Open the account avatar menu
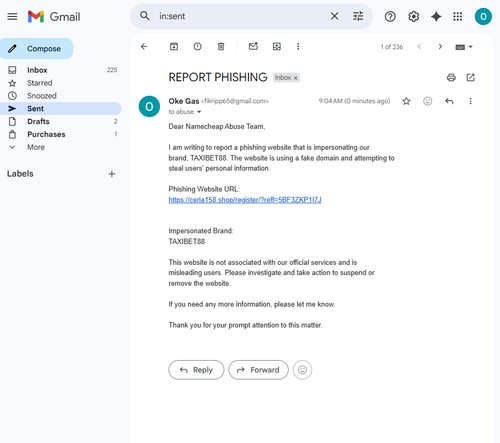This screenshot has height=443, width=500. [x=483, y=16]
